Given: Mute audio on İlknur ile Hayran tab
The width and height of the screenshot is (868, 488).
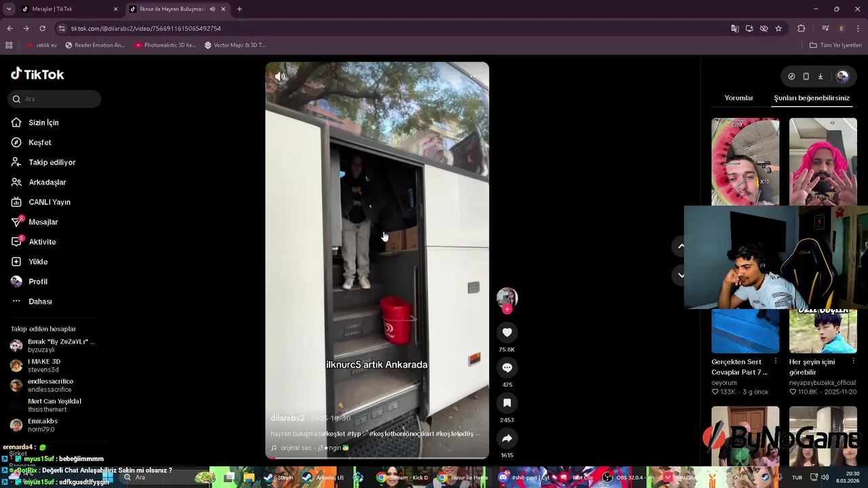Looking at the screenshot, I should pyautogui.click(x=212, y=9).
